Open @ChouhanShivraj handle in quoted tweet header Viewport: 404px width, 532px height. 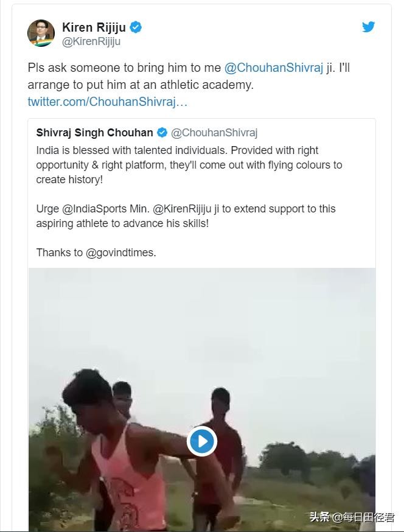click(214, 133)
